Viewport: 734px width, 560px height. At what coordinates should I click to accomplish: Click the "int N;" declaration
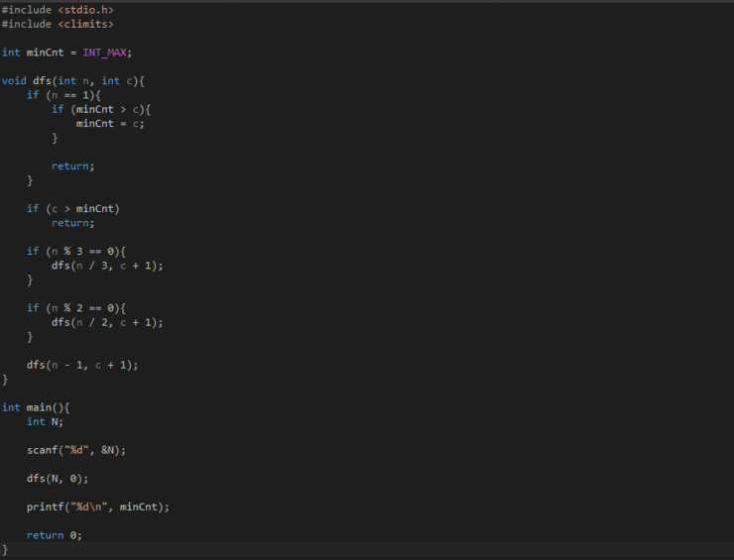pyautogui.click(x=45, y=421)
